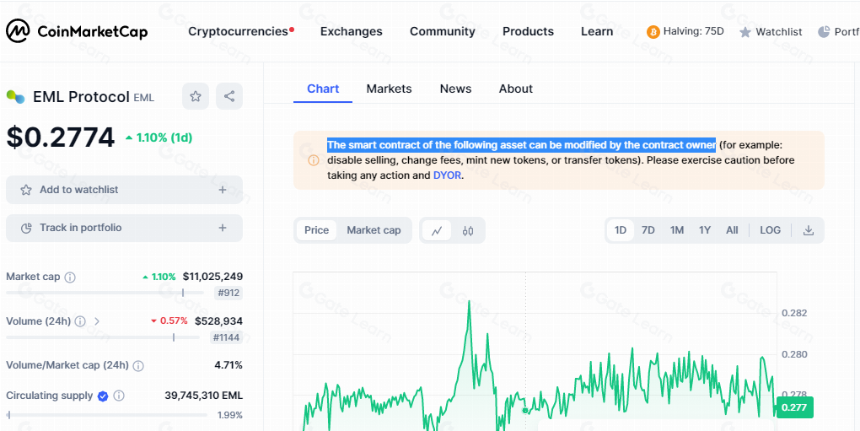Click the EML ticker symbol text
Screen dimensions: 860x431
coord(144,98)
